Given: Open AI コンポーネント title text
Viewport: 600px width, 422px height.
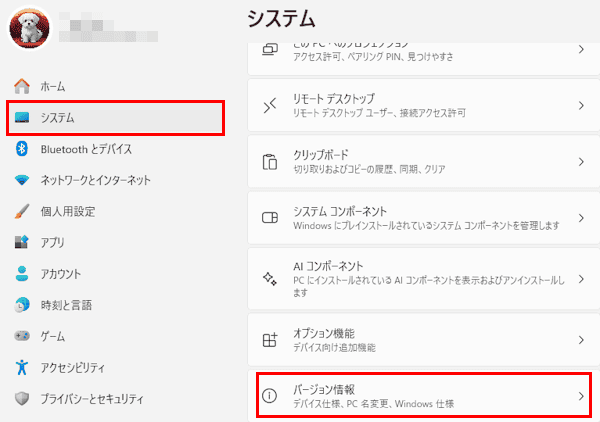Looking at the screenshot, I should 328,266.
